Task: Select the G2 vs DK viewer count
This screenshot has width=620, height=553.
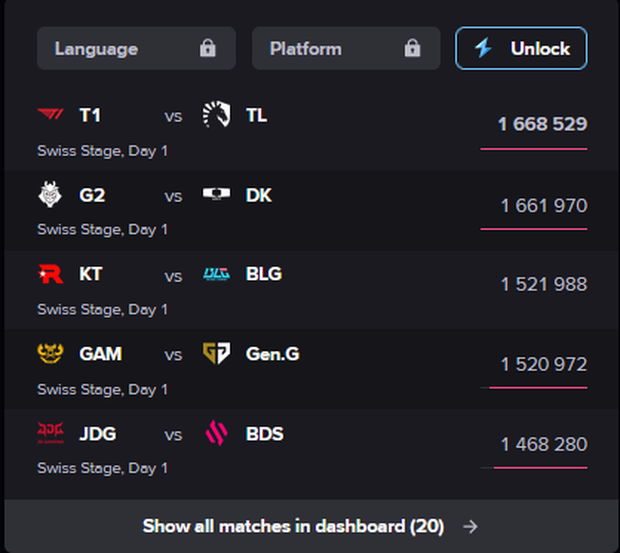Action: tap(543, 205)
